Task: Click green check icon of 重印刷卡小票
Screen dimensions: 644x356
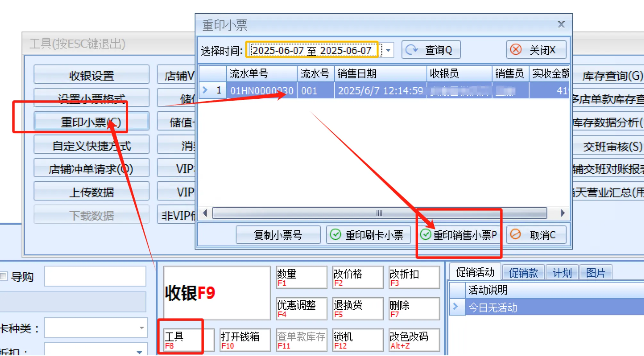Action: 335,235
